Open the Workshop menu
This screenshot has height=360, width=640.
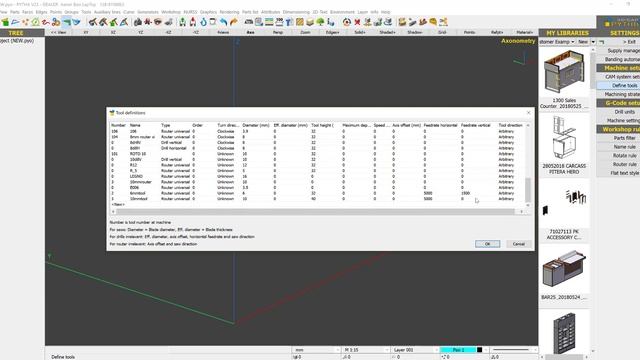171,12
